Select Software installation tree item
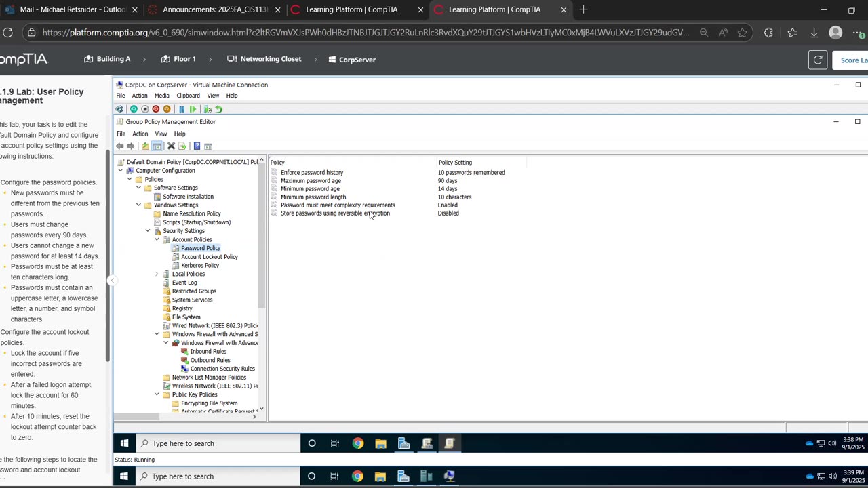The width and height of the screenshot is (868, 488). [x=188, y=197]
